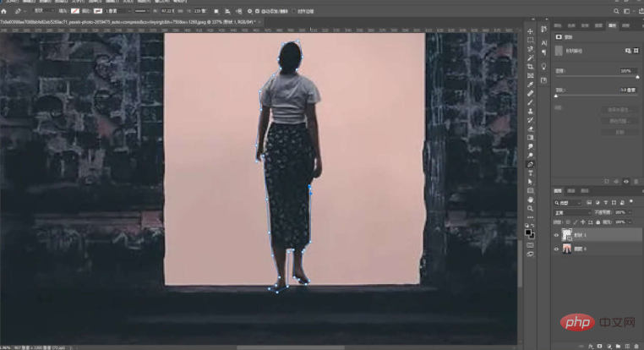Select the Rectangular Marquee tool

(530, 41)
